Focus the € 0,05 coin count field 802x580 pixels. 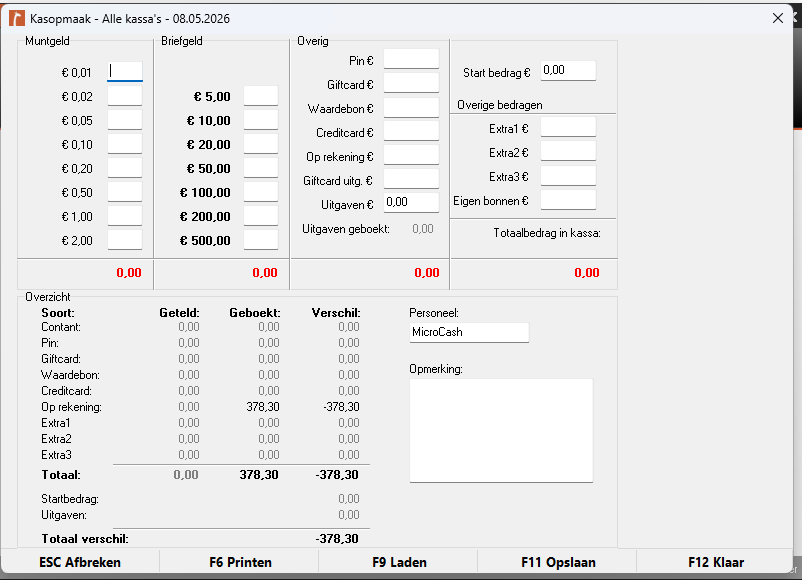pyautogui.click(x=125, y=120)
